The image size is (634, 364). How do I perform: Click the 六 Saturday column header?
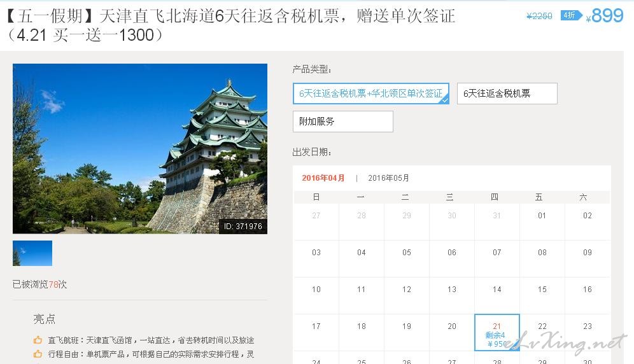[583, 197]
